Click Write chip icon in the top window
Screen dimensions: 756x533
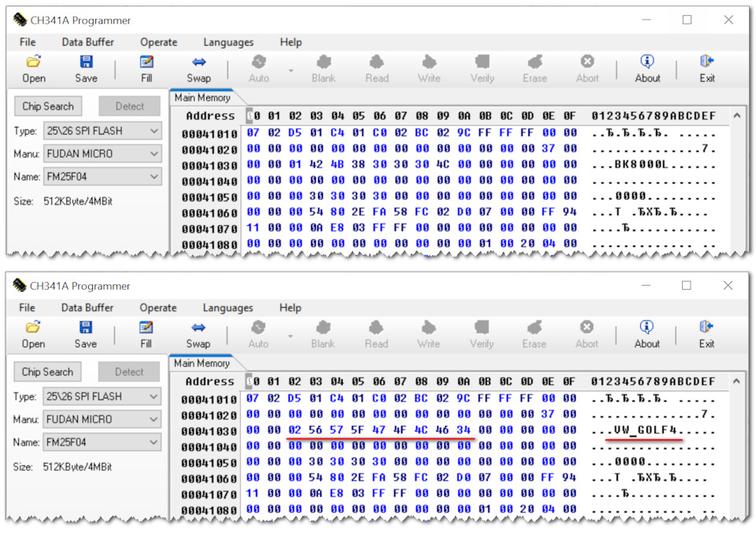(x=429, y=69)
